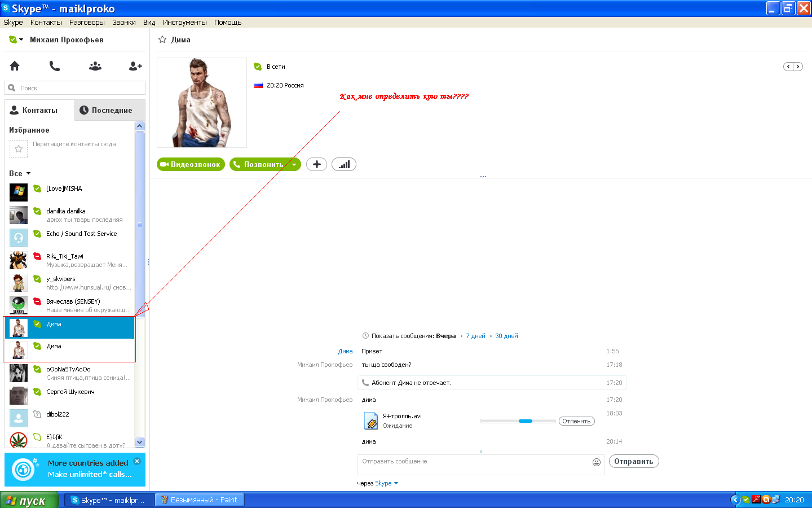Viewport: 812px width, 508px height.
Task: Click the Russia flag icon
Action: [258, 85]
